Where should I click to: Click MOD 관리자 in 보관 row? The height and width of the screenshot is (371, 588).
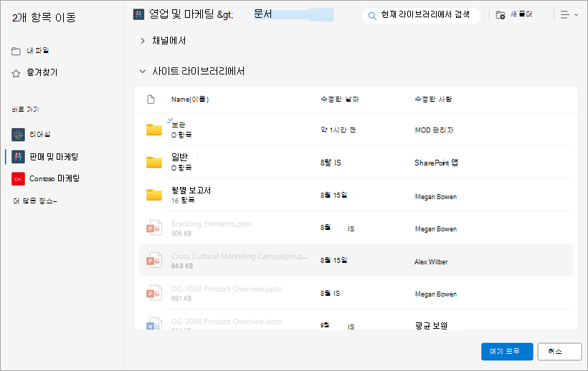(x=434, y=130)
